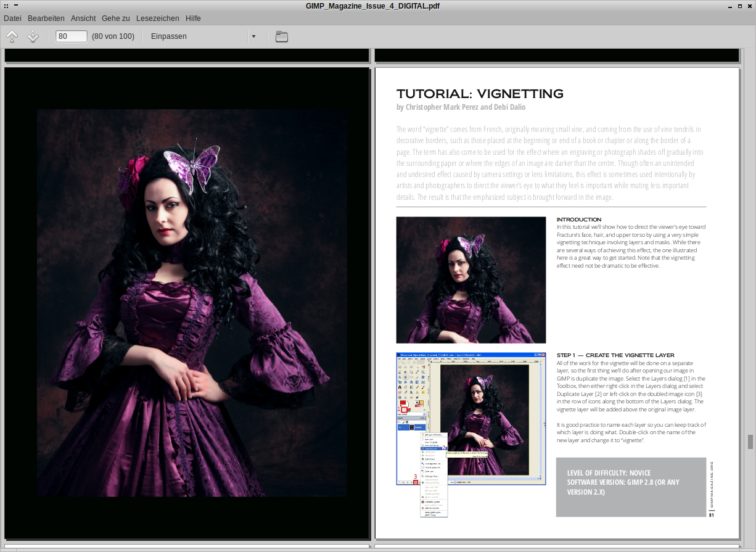Minimize the PDF viewer window
Screen dimensions: 756x552
tap(728, 6)
